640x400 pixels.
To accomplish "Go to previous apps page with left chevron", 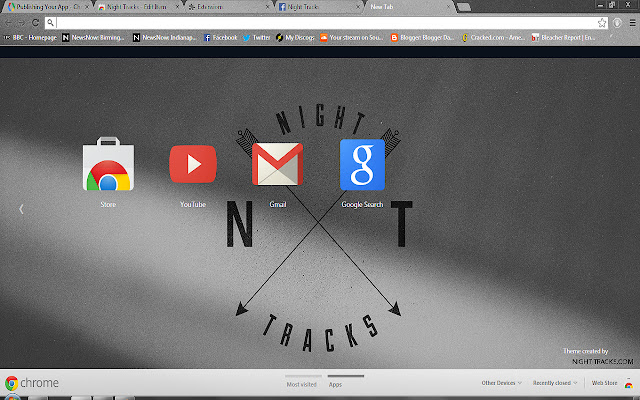I will 21,209.
